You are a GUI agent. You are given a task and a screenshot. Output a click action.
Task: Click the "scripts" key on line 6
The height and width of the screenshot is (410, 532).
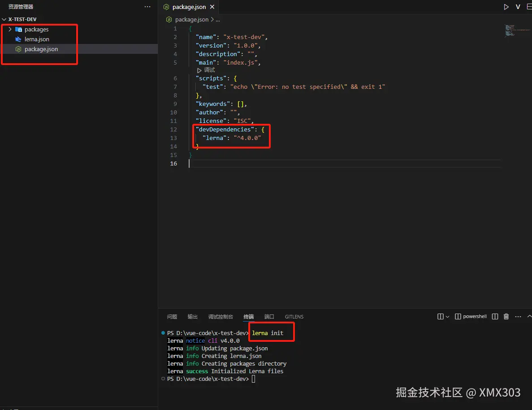click(211, 79)
